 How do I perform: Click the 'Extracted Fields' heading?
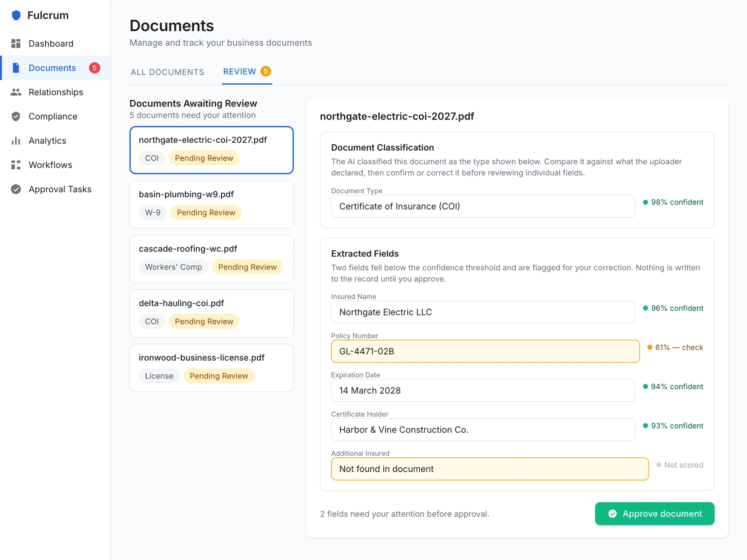tap(365, 253)
